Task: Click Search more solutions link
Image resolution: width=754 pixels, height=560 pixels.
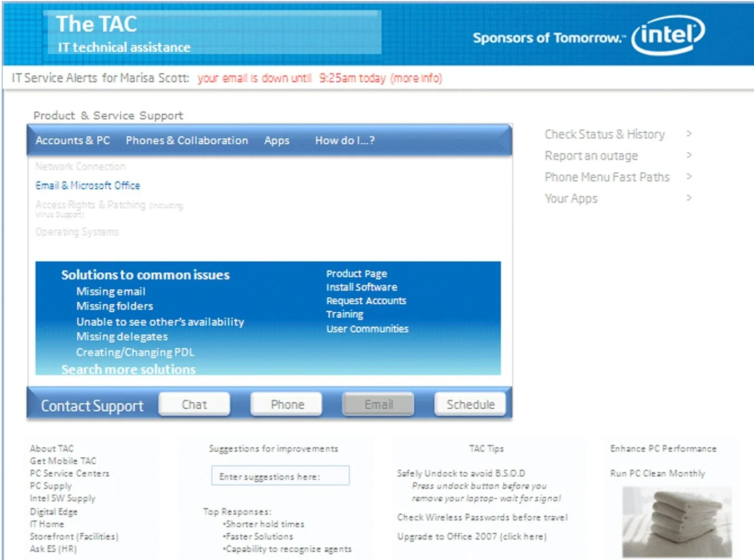Action: pyautogui.click(x=128, y=369)
